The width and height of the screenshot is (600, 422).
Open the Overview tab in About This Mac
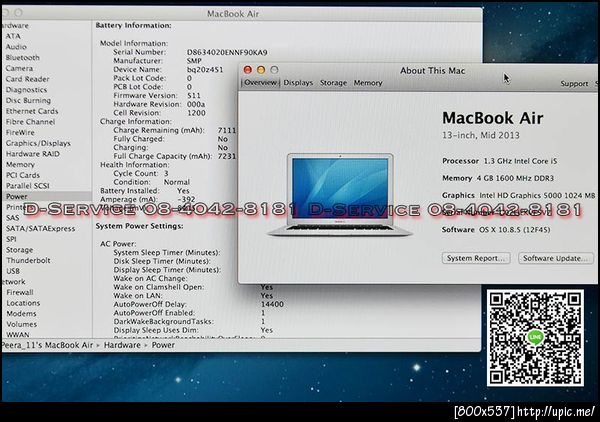[260, 83]
